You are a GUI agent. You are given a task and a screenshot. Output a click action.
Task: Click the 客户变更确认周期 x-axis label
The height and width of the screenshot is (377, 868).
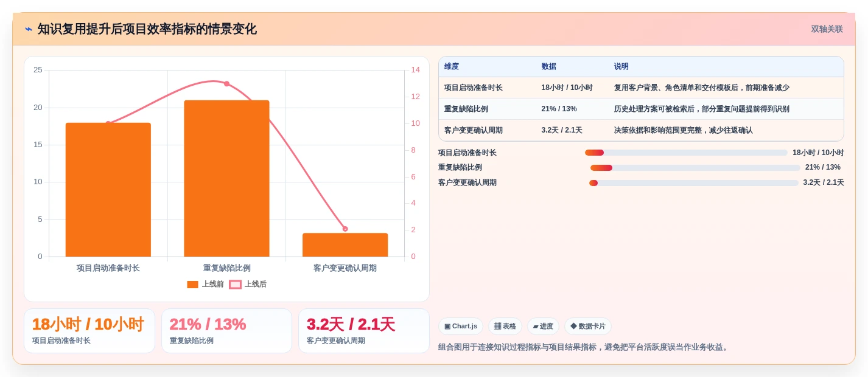tap(345, 268)
